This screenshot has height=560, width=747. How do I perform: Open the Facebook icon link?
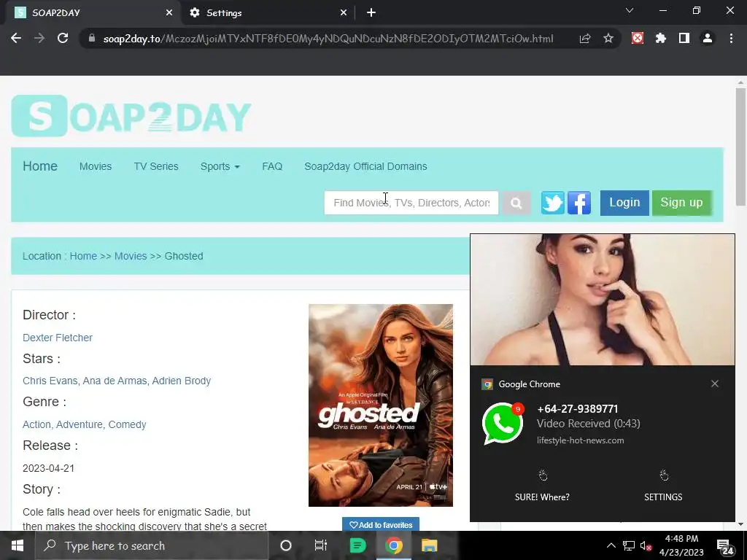pos(578,203)
